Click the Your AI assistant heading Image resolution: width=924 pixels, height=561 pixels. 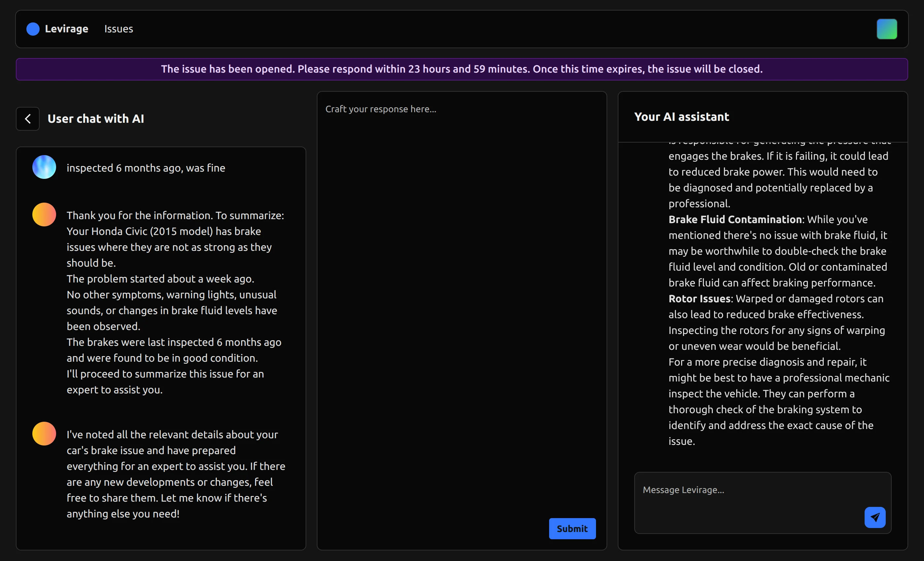coord(681,116)
